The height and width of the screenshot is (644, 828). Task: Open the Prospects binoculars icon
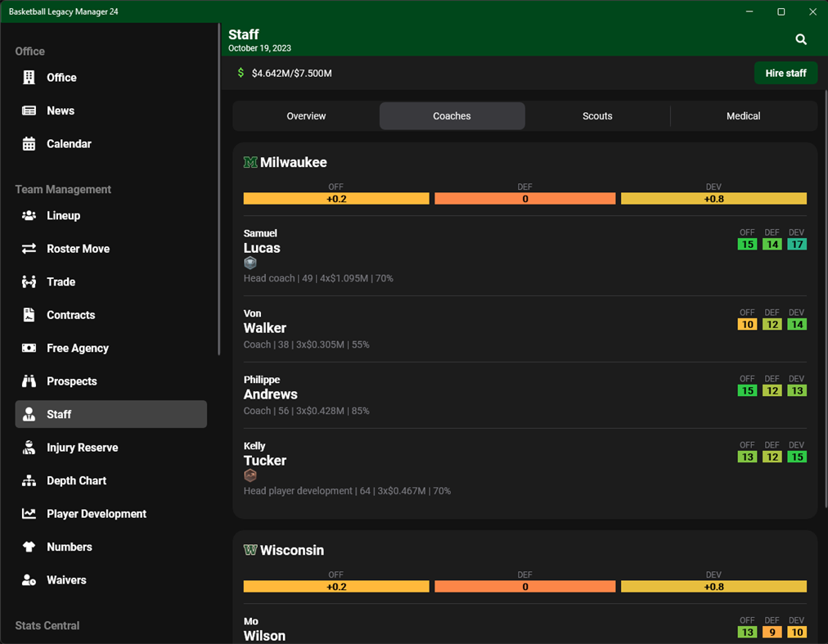tap(29, 381)
